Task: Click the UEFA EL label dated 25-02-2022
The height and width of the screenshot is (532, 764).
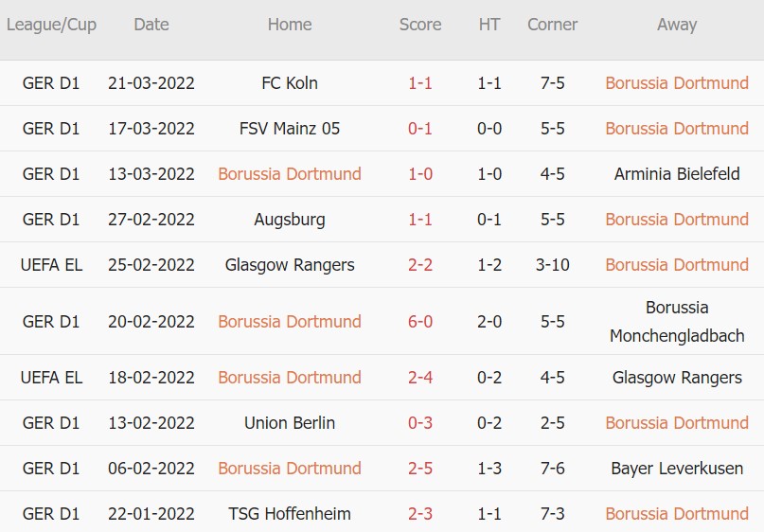Action: 51,265
